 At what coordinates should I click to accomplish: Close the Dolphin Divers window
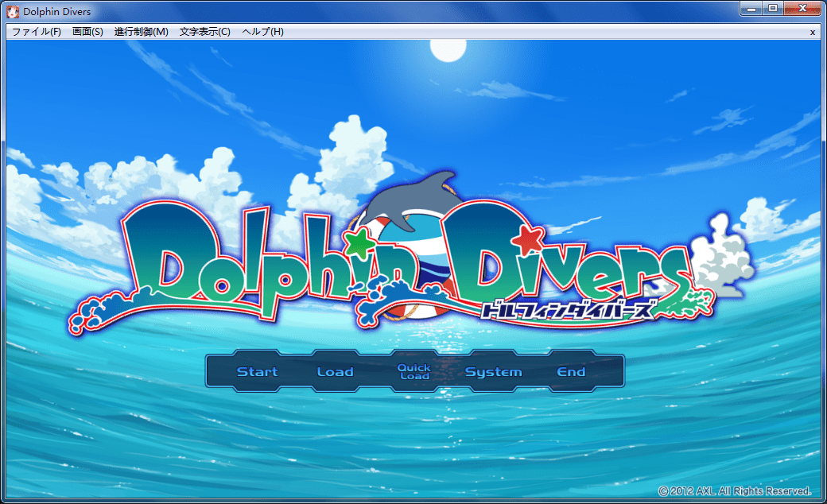point(802,9)
